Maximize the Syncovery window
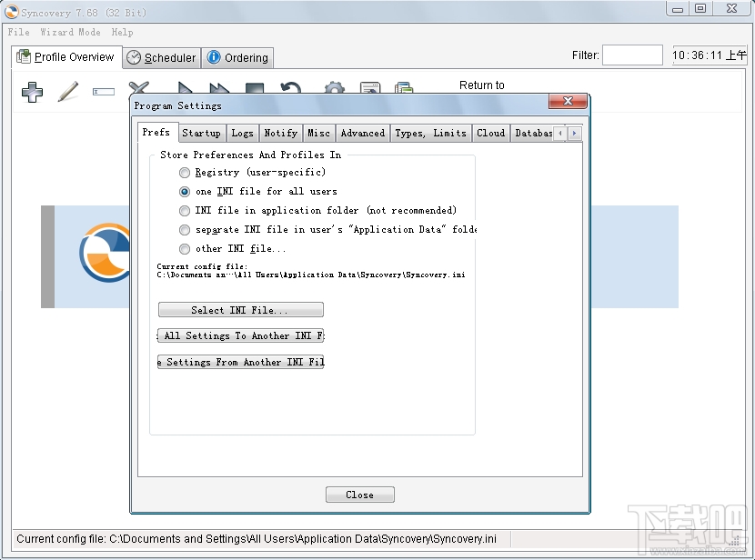Viewport: 755px width, 560px height. (x=701, y=8)
